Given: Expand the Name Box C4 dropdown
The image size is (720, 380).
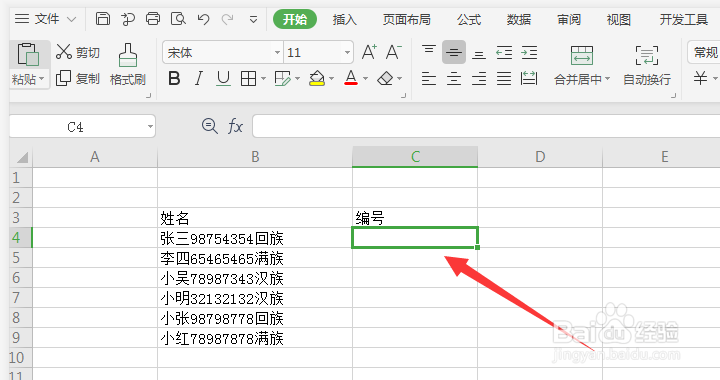Looking at the screenshot, I should (150, 127).
